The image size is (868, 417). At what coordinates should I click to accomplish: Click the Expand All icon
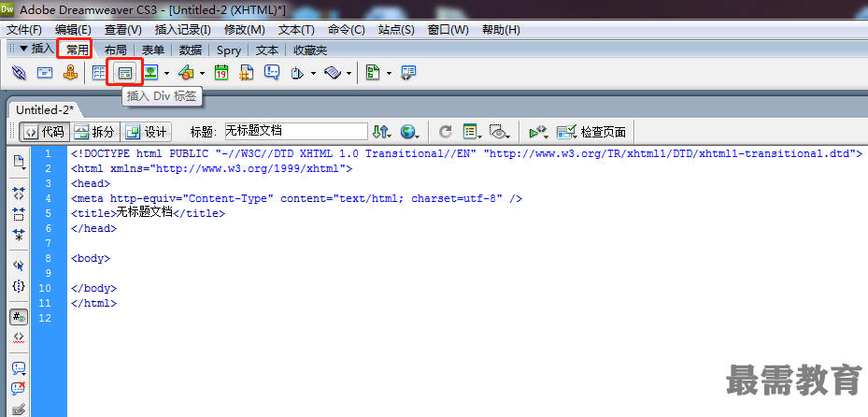(x=19, y=235)
